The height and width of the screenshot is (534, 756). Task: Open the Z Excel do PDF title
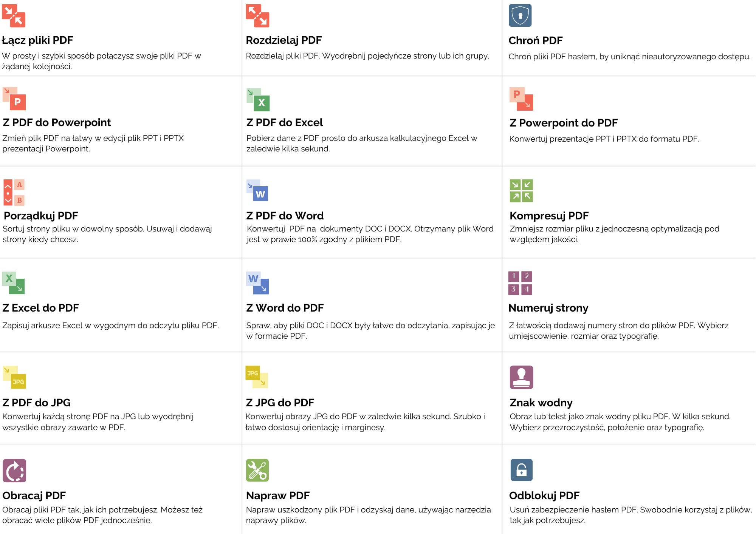coord(40,308)
